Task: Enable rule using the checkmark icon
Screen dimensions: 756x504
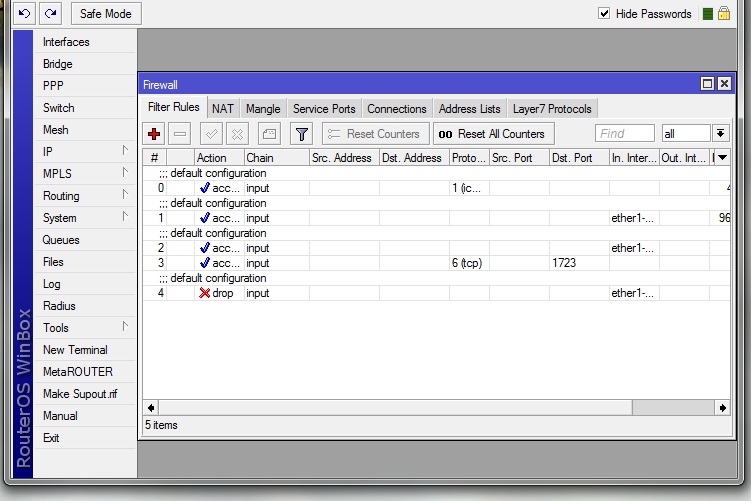Action: tap(211, 134)
